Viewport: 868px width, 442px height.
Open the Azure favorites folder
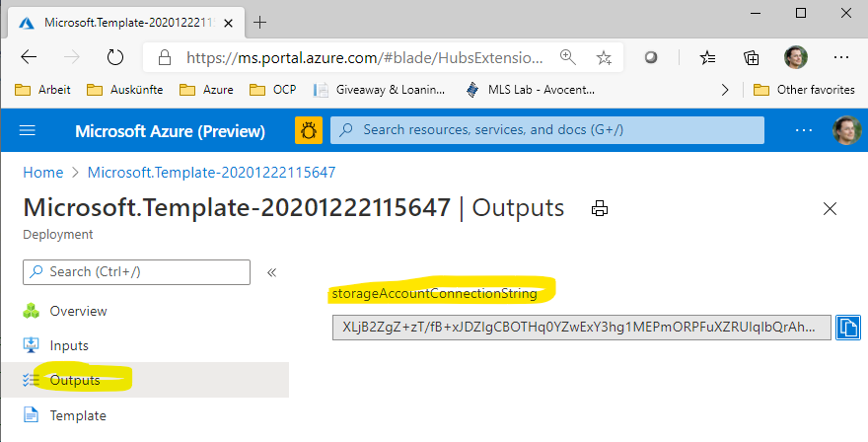206,90
